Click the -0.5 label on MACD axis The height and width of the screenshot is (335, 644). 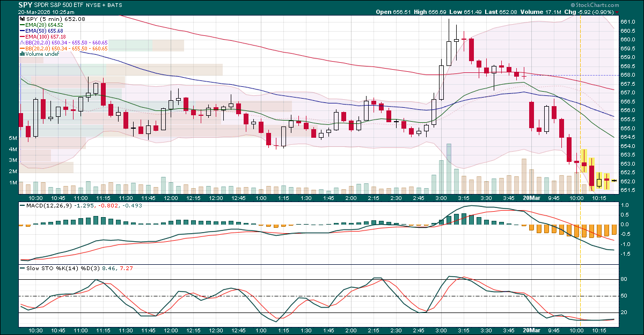coord(625,234)
